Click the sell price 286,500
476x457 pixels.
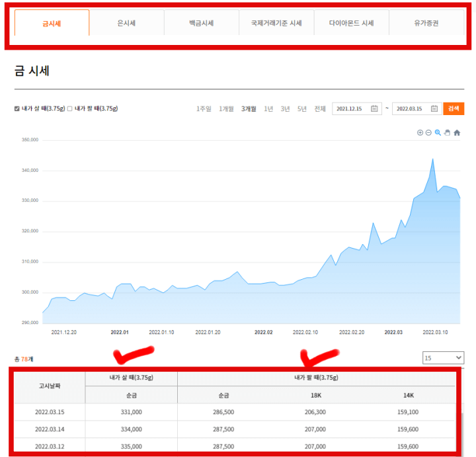[x=223, y=412]
